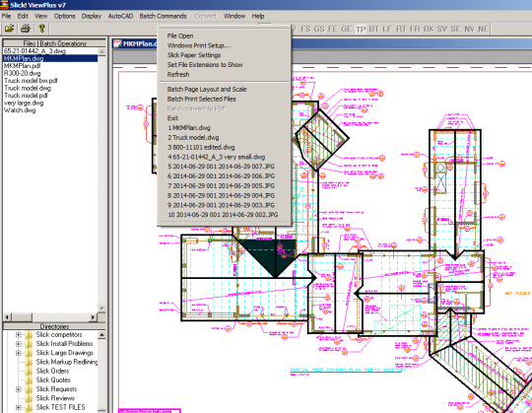This screenshot has height=413, width=532.
Task: Select the SE view toolbar button
Action: (456, 30)
